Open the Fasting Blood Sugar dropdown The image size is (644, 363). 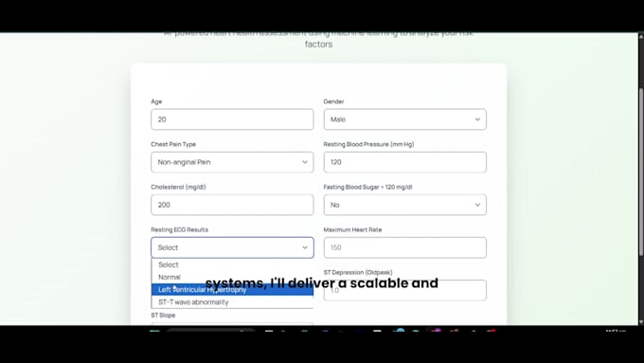tap(405, 205)
